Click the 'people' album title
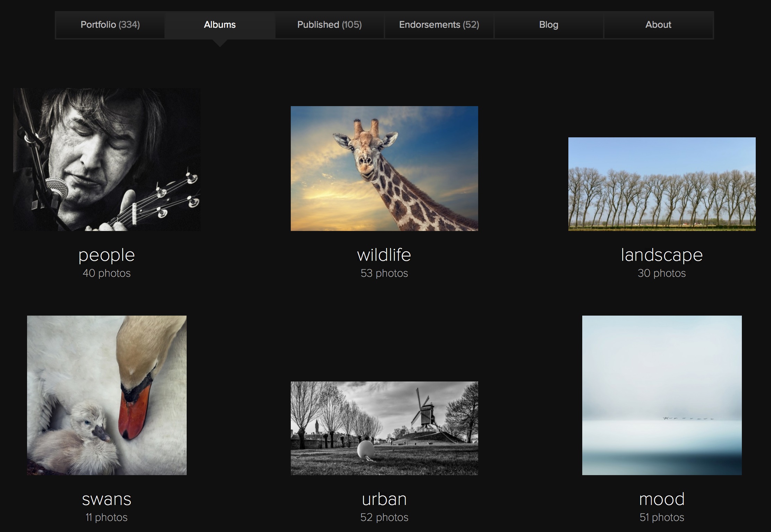 click(x=107, y=255)
